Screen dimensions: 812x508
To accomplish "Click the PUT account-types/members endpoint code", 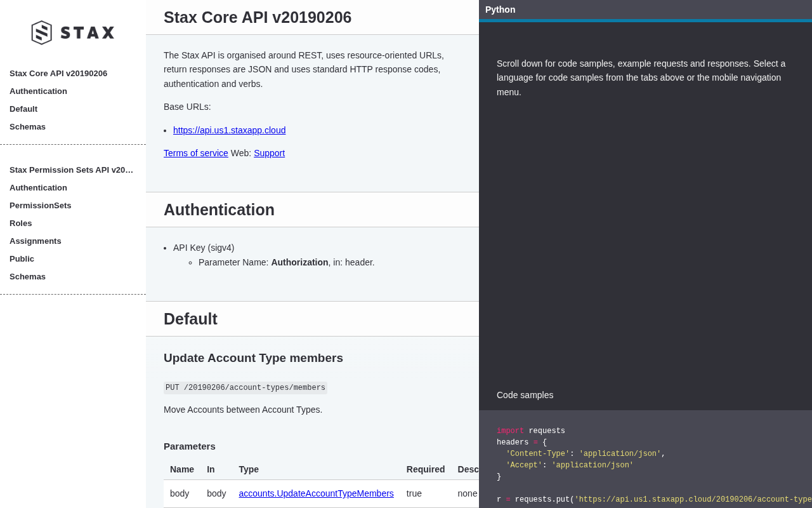I will point(246,388).
